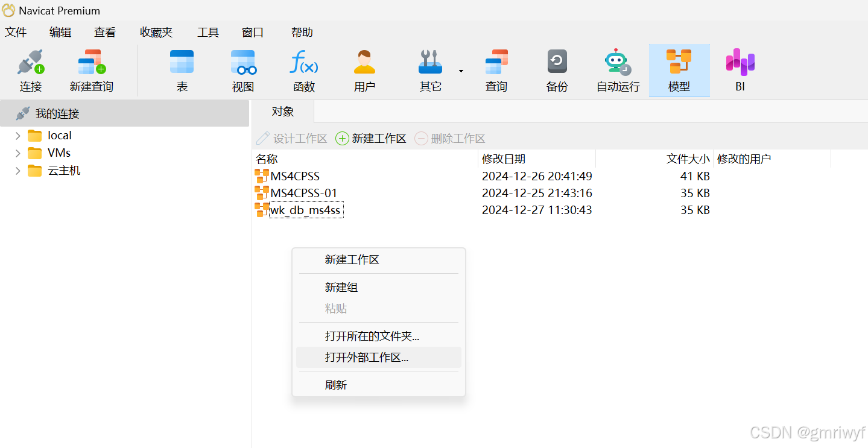868x448 pixels.
Task: Click the Navicat Premium title bar icon
Action: 9,10
